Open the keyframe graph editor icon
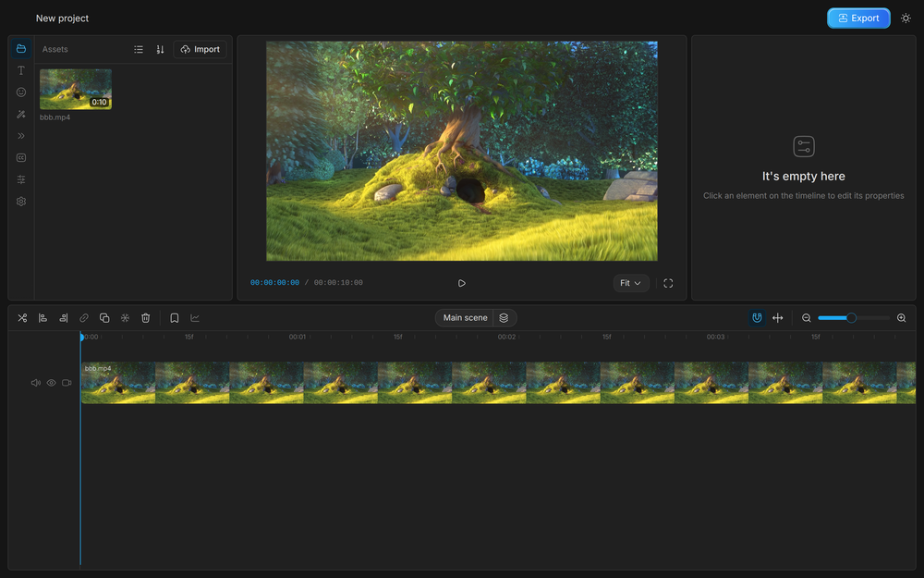 tap(195, 318)
